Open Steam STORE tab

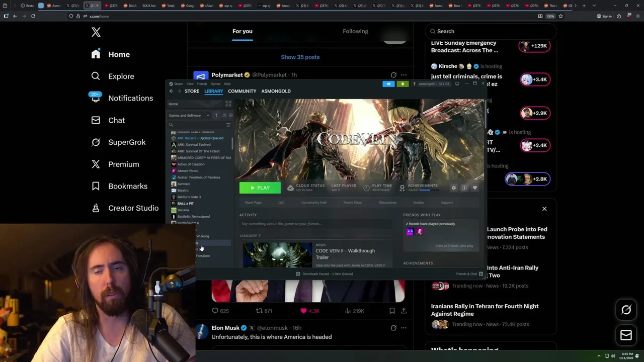coord(192,91)
